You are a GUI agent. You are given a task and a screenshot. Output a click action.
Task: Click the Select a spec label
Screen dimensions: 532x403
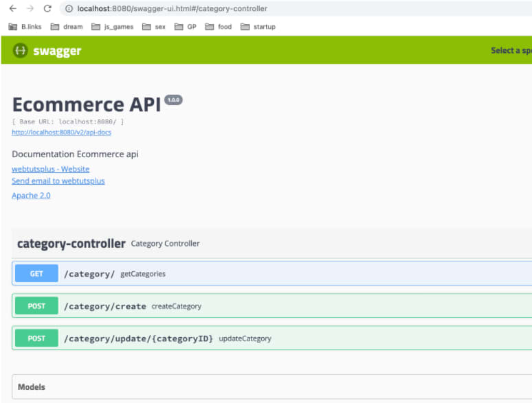[511, 51]
